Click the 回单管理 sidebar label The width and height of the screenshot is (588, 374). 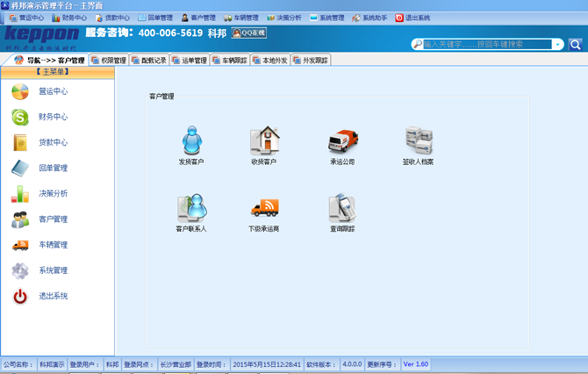54,168
